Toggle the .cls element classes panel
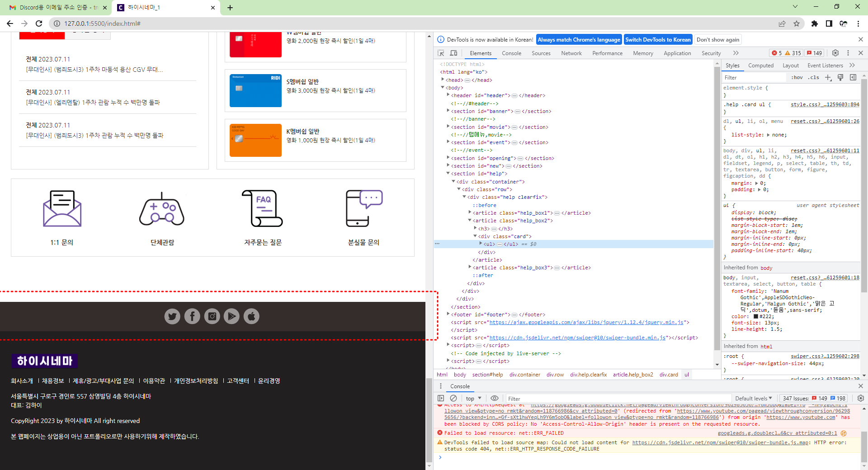The height and width of the screenshot is (470, 868). pos(814,77)
